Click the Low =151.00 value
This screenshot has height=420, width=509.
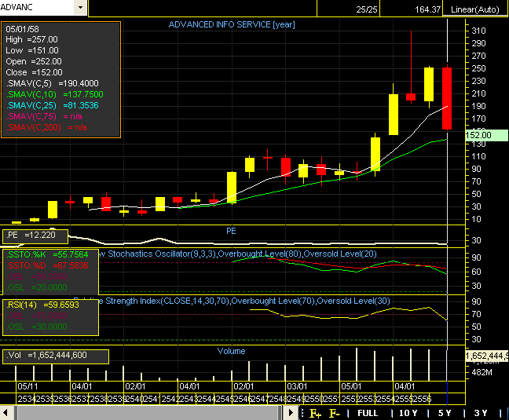(x=31, y=50)
